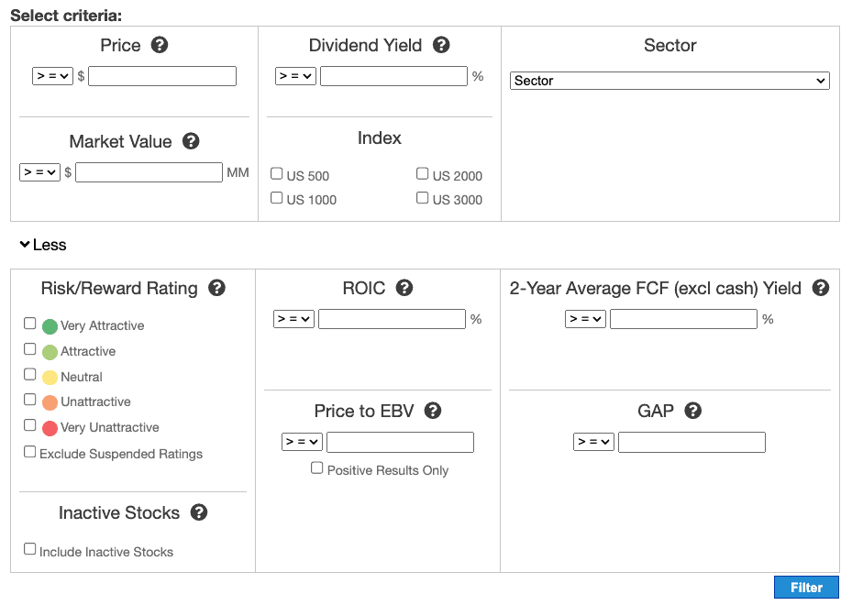The width and height of the screenshot is (852, 616).
Task: Collapse the criteria with Less
Action: [x=43, y=245]
